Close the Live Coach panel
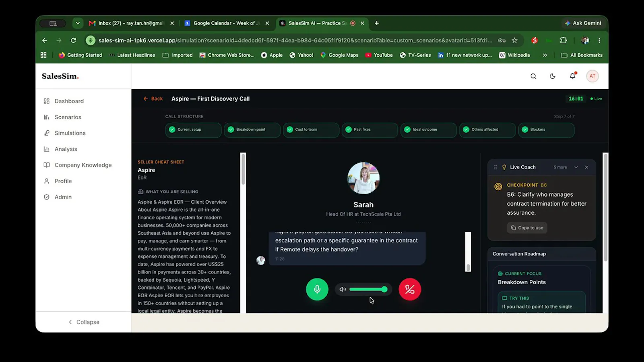 586,167
